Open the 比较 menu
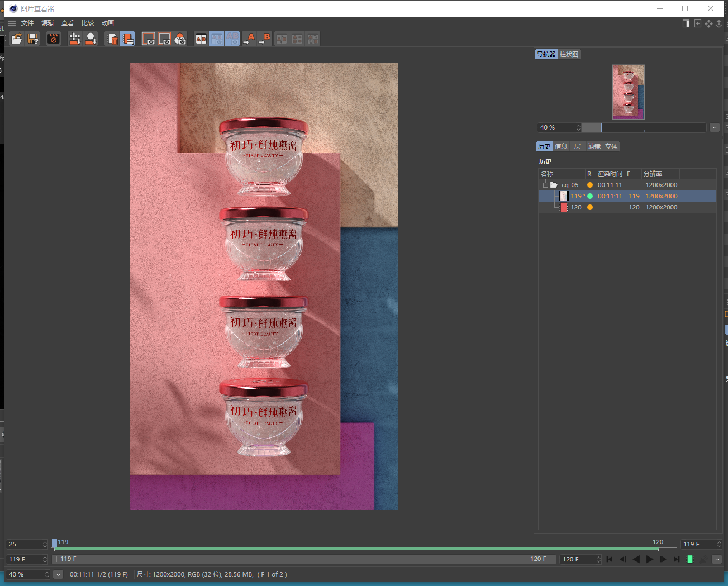This screenshot has width=728, height=586. pos(88,23)
